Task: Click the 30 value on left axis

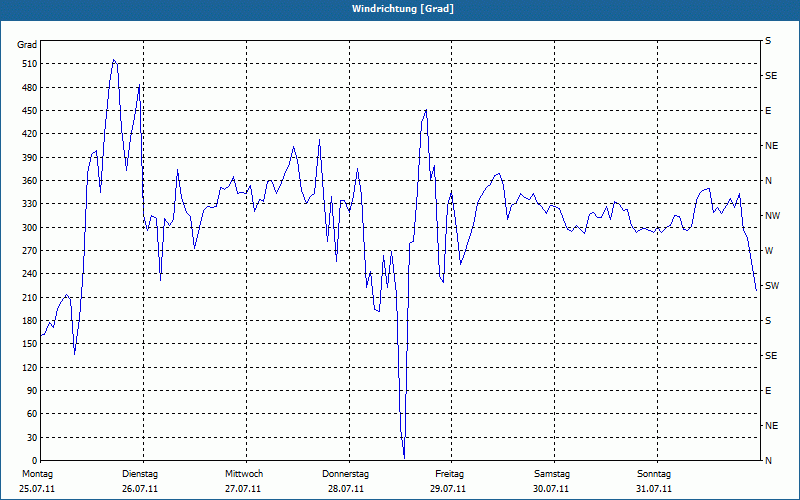Action: [32, 438]
